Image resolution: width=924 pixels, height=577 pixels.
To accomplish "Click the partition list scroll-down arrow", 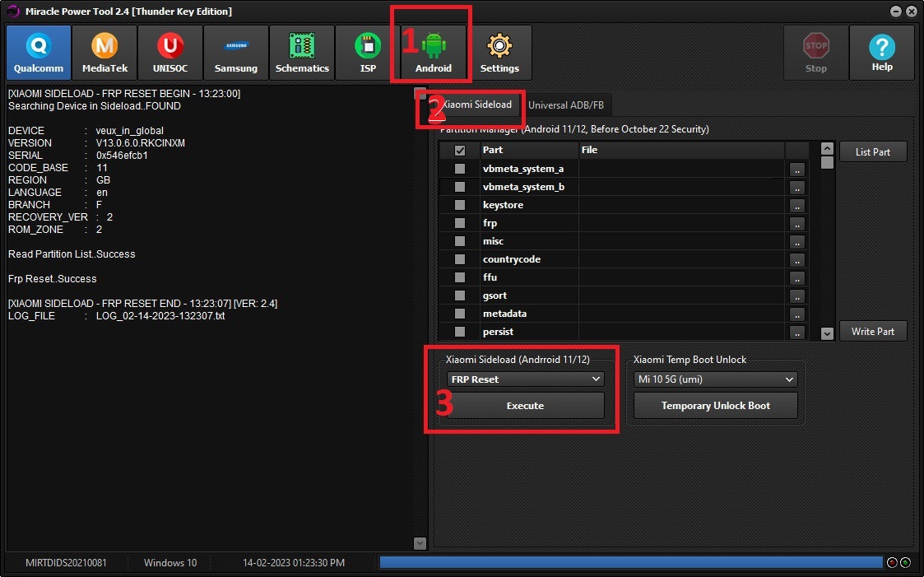I will click(828, 333).
